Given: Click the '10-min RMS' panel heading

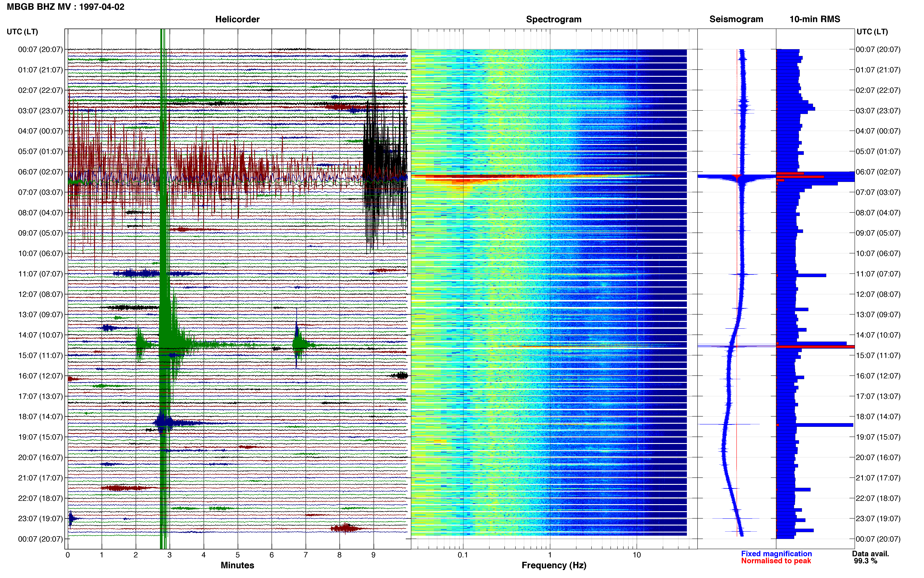Looking at the screenshot, I should click(815, 19).
